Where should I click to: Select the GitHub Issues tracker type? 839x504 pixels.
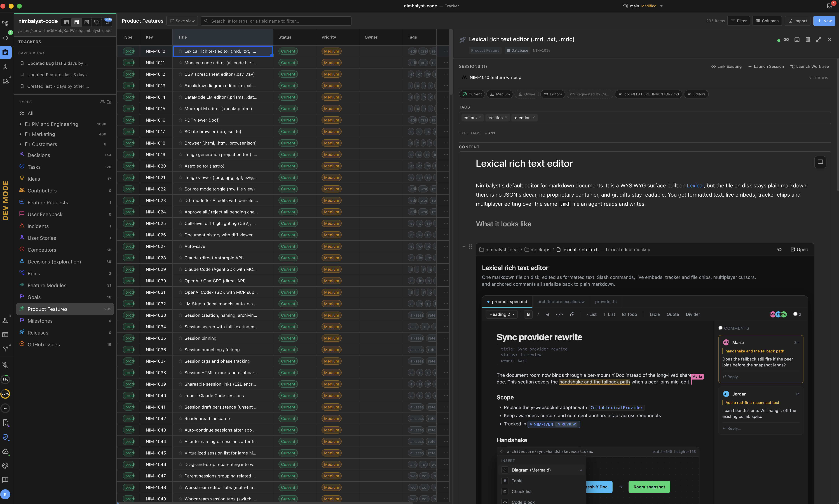pos(65,344)
